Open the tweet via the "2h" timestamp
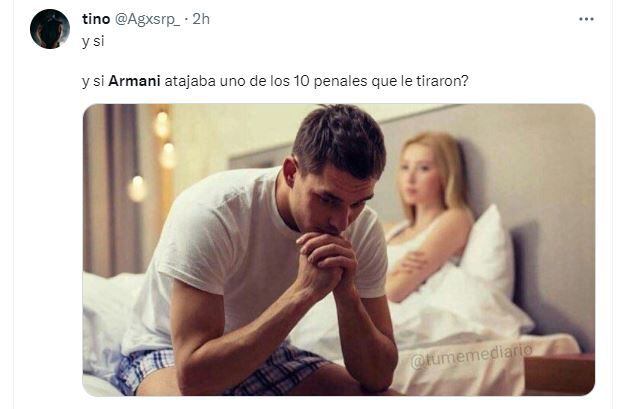The width and height of the screenshot is (624, 409). tap(201, 19)
